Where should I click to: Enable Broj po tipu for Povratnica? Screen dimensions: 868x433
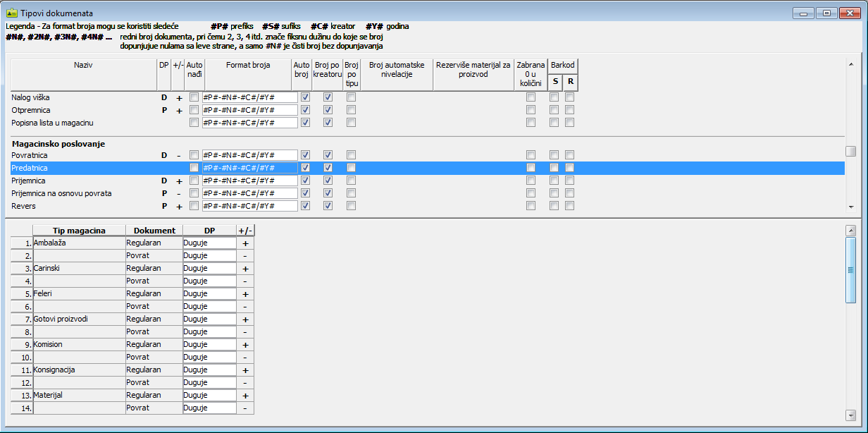[351, 155]
